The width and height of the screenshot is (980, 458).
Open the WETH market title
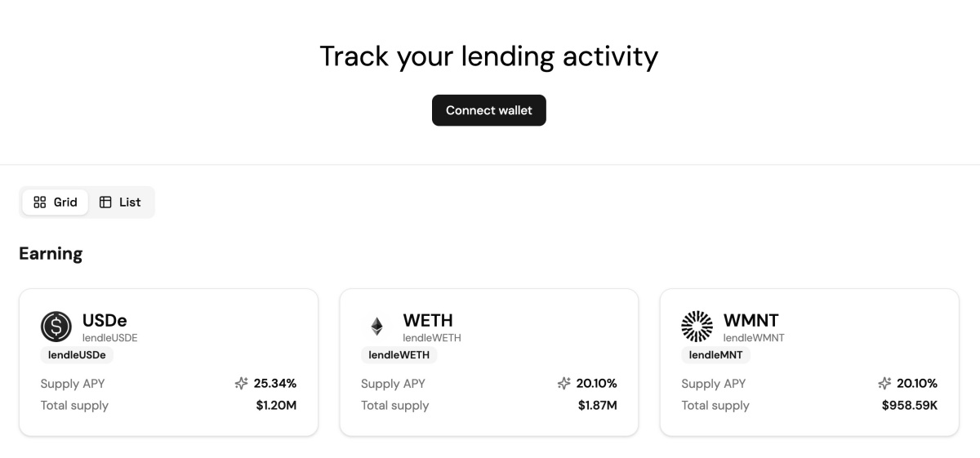click(428, 320)
